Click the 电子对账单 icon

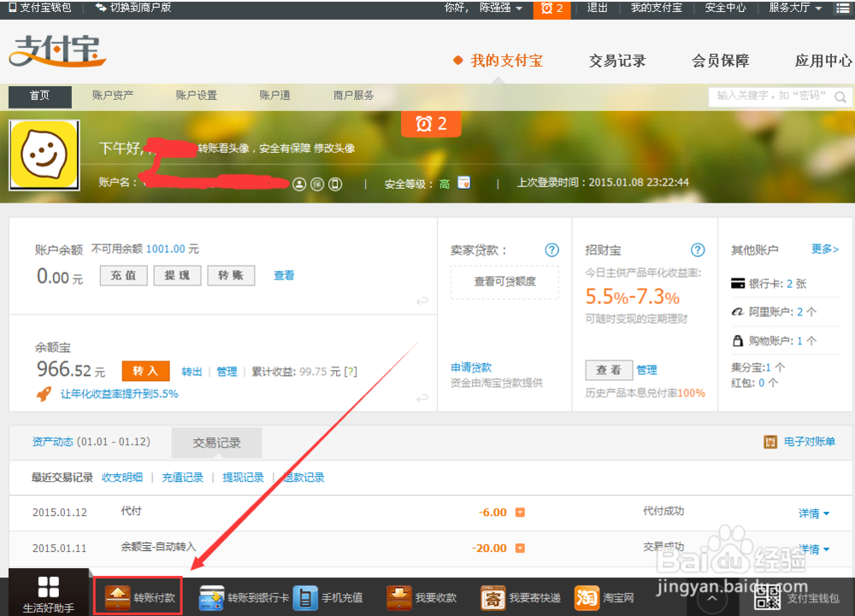(x=770, y=442)
